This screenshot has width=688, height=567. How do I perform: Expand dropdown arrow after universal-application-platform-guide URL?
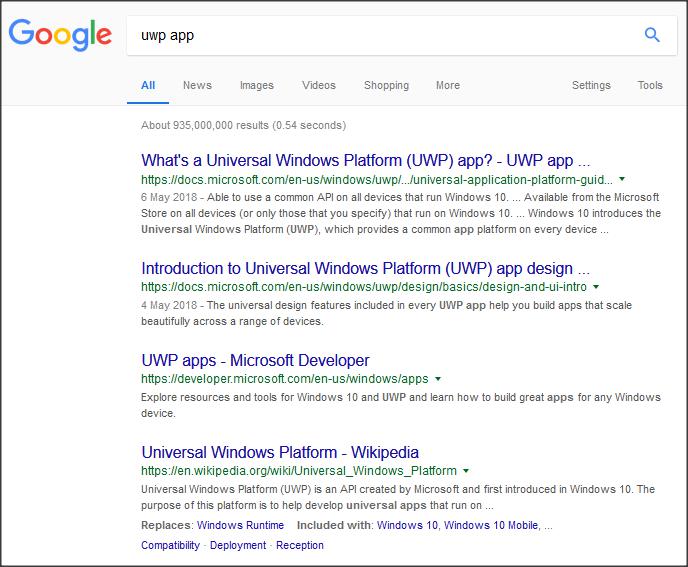622,179
